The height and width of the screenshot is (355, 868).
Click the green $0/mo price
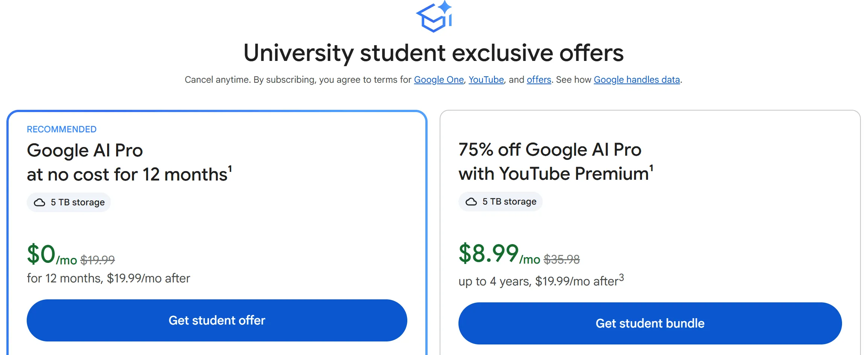click(x=52, y=255)
